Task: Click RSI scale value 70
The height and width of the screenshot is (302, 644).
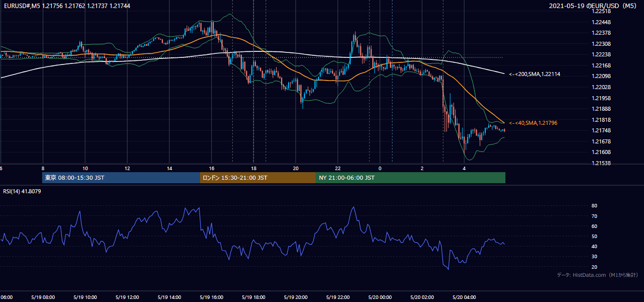Action: [x=595, y=216]
